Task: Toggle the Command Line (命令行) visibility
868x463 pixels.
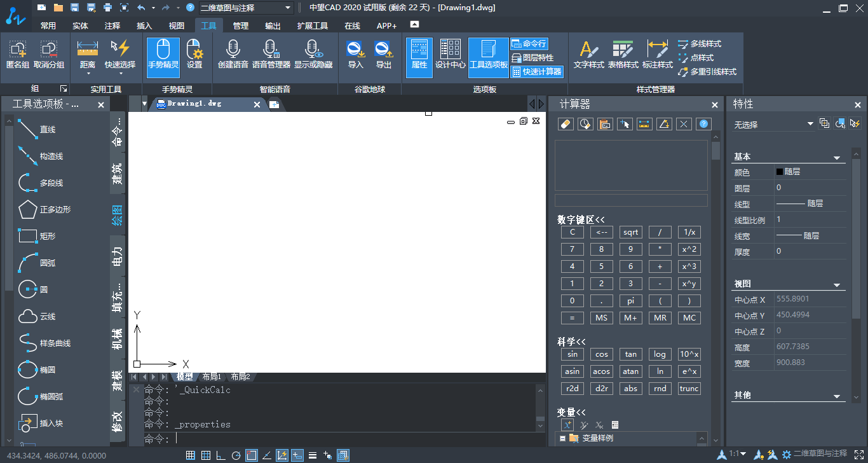Action: point(529,44)
